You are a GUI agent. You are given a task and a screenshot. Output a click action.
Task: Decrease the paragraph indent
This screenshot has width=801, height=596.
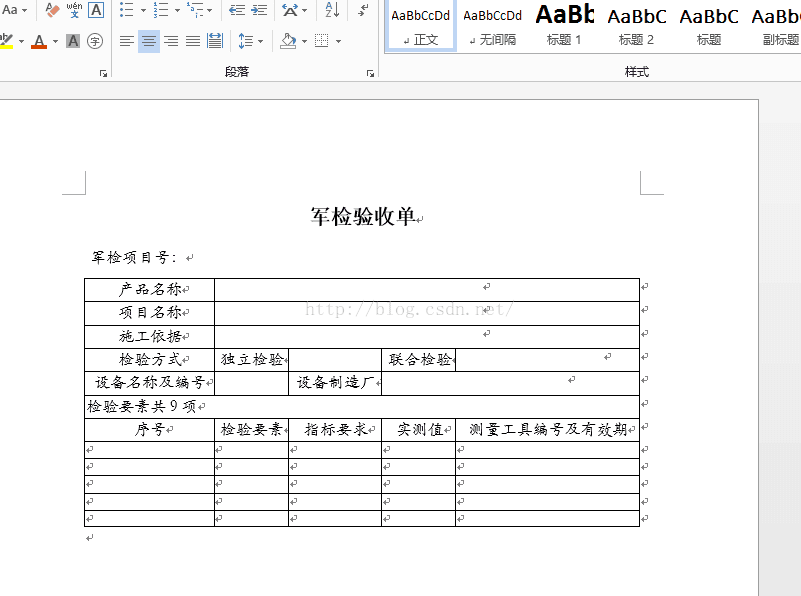point(237,10)
